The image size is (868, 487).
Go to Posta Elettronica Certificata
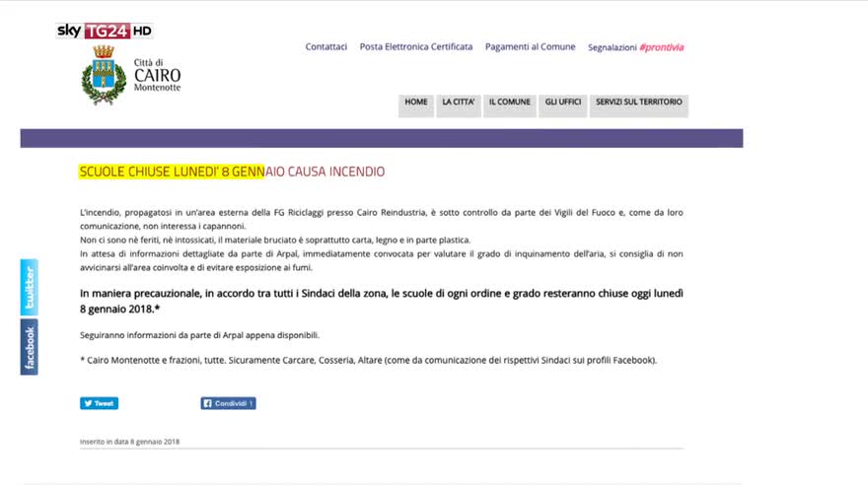coord(415,47)
